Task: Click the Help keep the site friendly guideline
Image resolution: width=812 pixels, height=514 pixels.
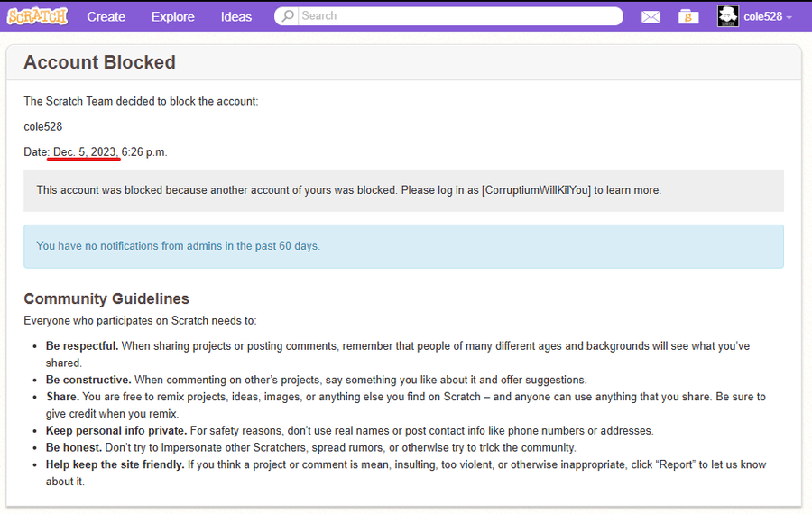Action: click(x=115, y=464)
